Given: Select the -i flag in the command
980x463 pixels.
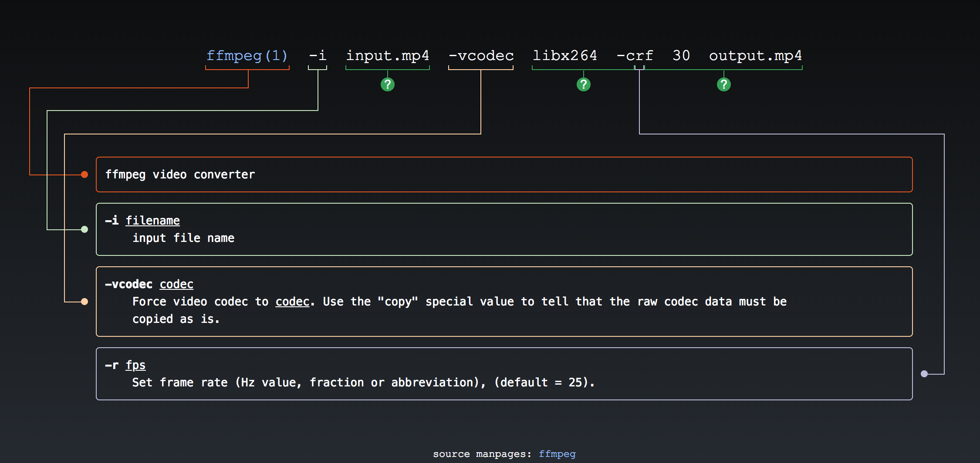Looking at the screenshot, I should (318, 56).
